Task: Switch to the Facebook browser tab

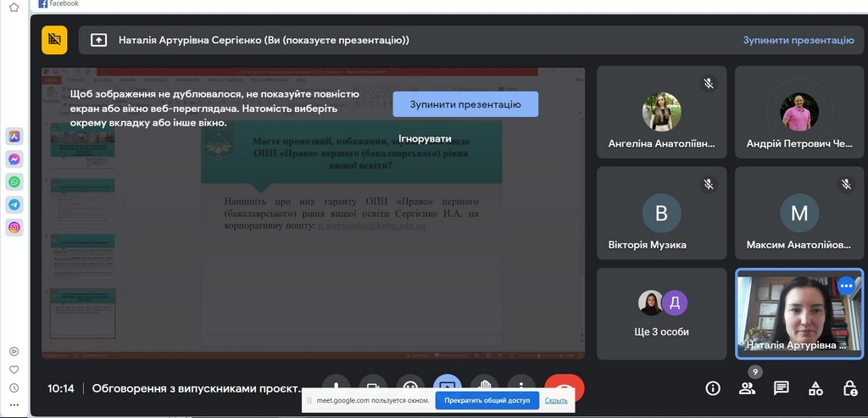Action: point(58,4)
